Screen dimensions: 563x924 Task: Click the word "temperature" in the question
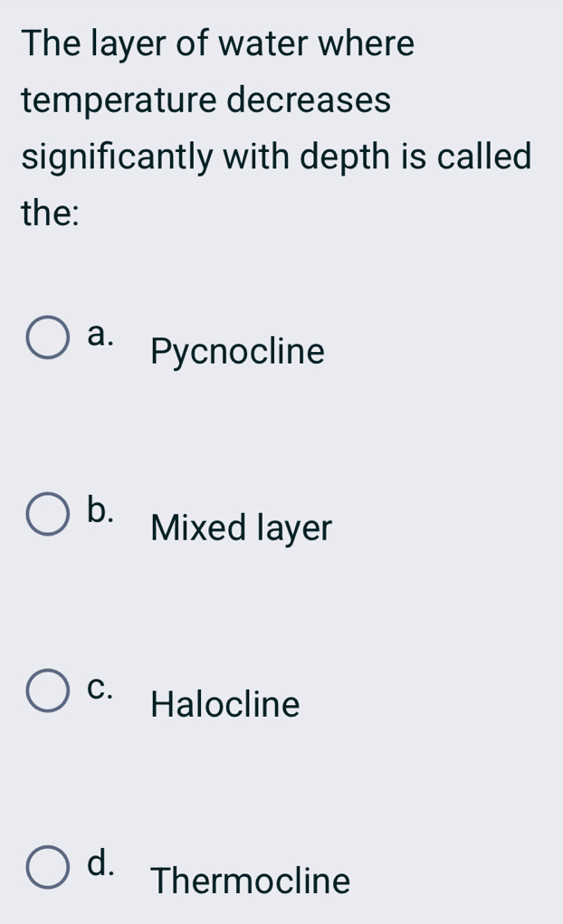click(x=119, y=100)
